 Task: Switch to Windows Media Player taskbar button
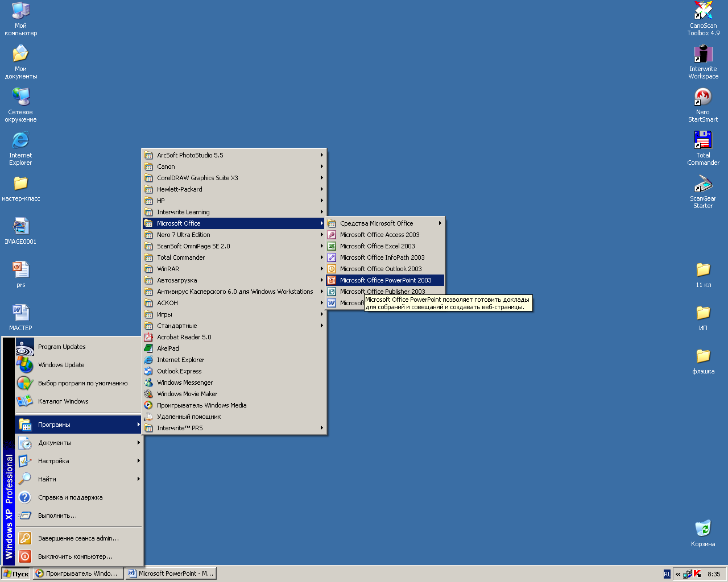coord(78,574)
